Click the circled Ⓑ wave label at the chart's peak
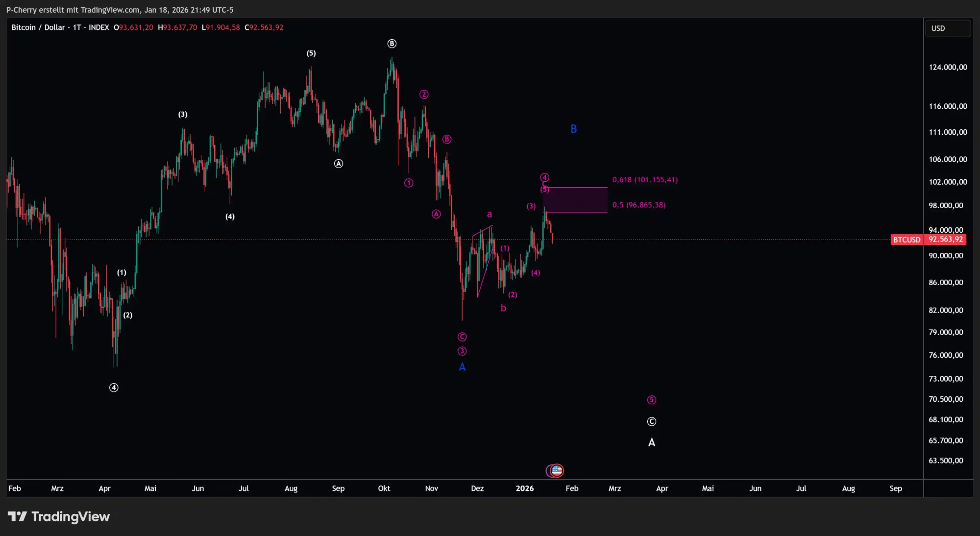This screenshot has height=536, width=980. pyautogui.click(x=392, y=44)
